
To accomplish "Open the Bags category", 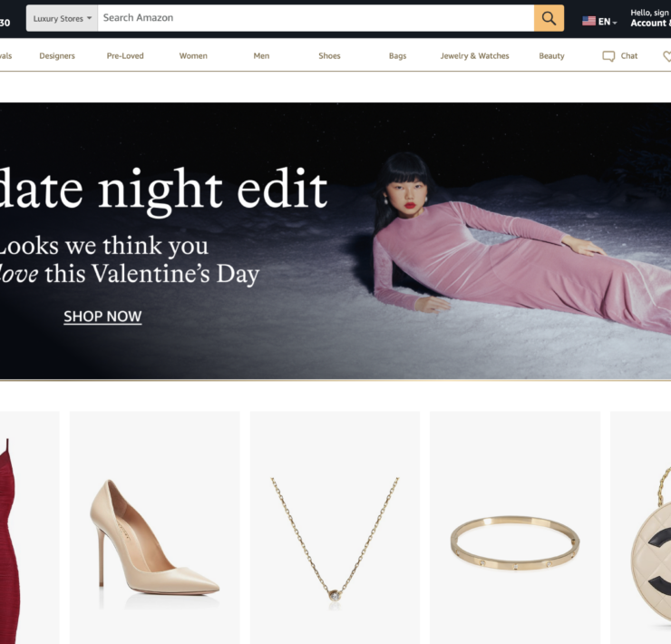I will (x=397, y=55).
